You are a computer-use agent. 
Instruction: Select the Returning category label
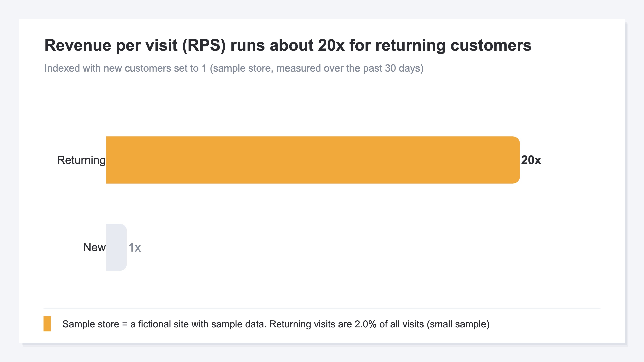(x=81, y=160)
